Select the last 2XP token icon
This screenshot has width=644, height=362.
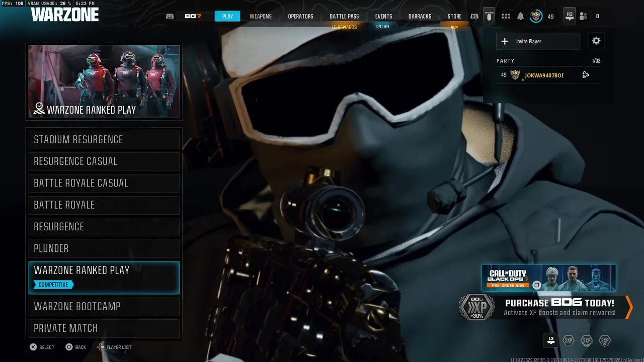click(x=605, y=340)
